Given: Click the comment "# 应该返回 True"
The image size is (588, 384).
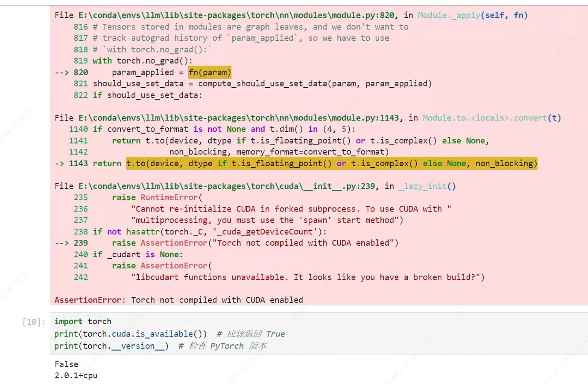Looking at the screenshot, I should pos(251,334).
